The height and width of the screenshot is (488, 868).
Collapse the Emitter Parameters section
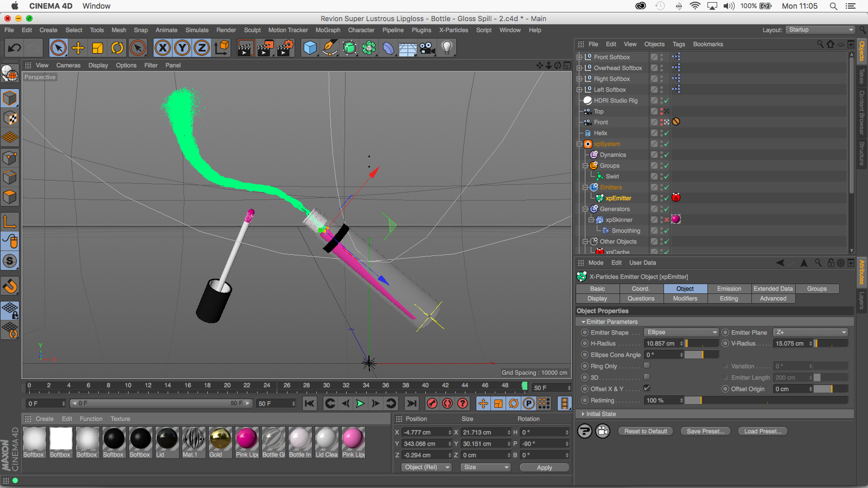click(x=584, y=322)
